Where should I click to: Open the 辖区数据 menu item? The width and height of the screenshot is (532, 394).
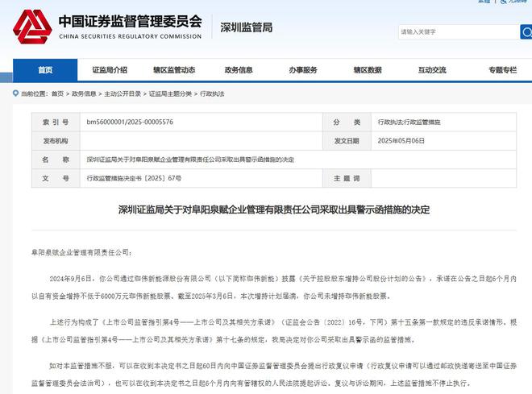click(368, 70)
